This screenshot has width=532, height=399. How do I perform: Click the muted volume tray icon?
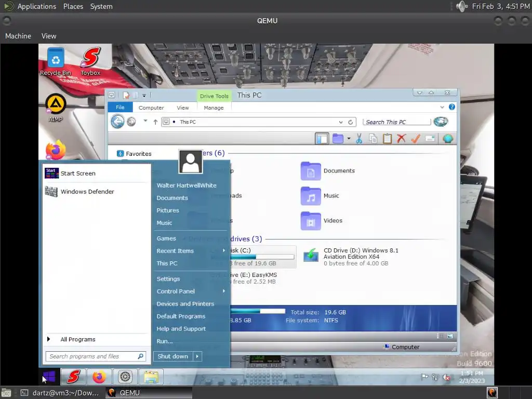(446, 377)
